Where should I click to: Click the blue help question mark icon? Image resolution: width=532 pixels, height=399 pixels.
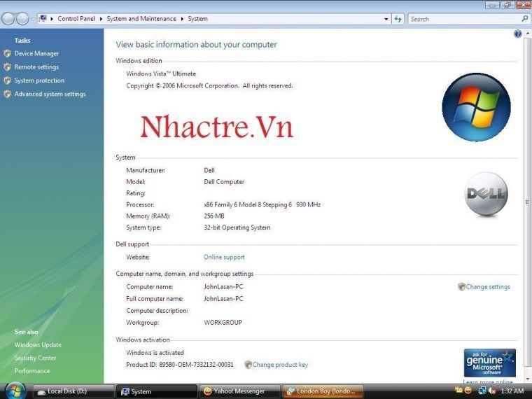click(518, 34)
